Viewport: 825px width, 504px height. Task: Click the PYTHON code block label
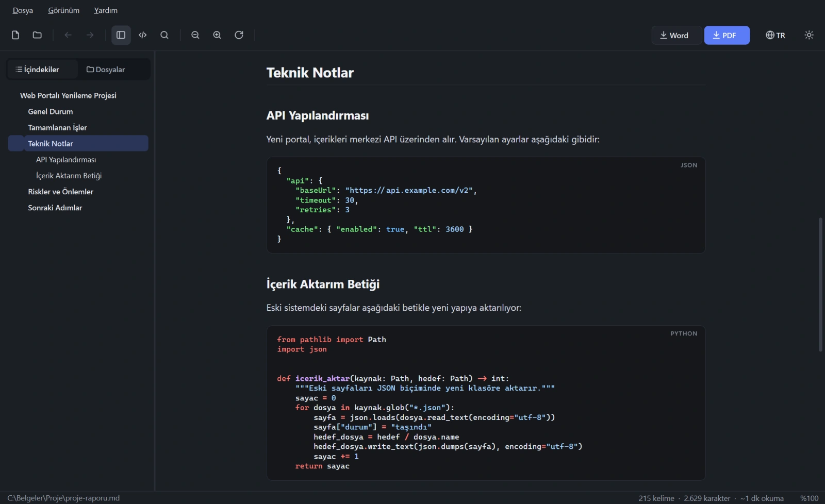point(684,334)
